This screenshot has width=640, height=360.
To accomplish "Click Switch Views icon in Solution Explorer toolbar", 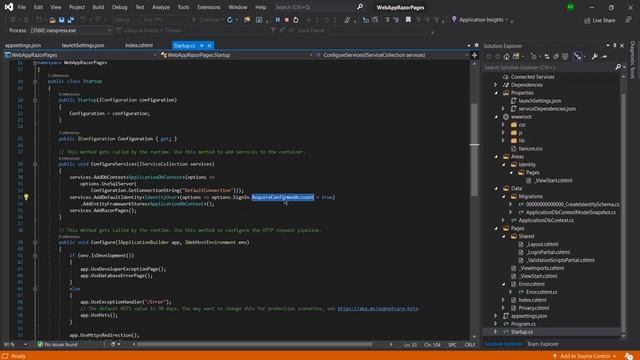I will pos(516,56).
